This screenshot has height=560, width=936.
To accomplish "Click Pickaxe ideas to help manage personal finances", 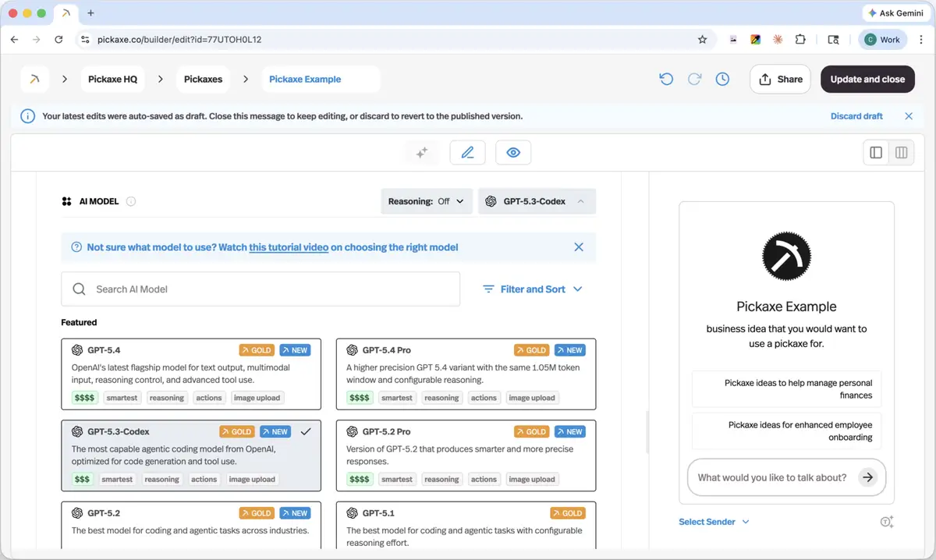I will pos(786,389).
